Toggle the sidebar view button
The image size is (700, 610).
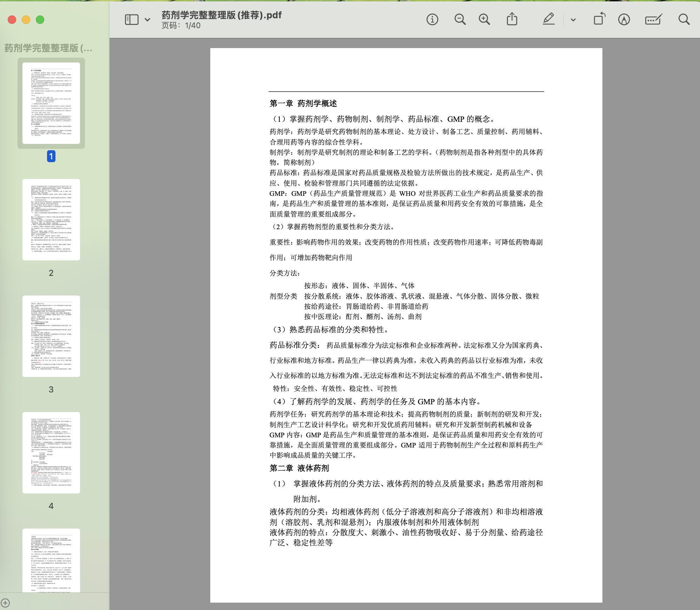click(x=132, y=20)
